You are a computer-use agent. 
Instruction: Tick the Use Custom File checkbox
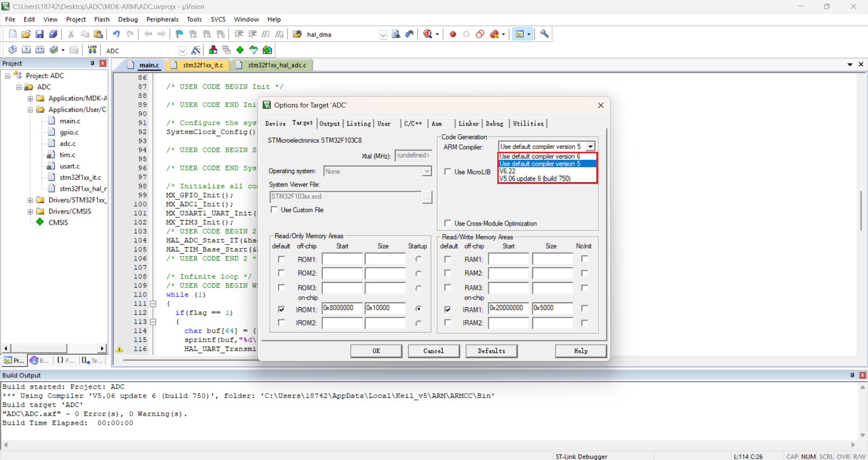click(274, 210)
